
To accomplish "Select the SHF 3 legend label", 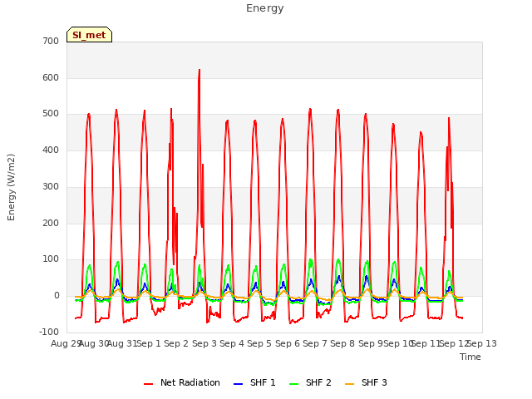I will (x=374, y=382).
